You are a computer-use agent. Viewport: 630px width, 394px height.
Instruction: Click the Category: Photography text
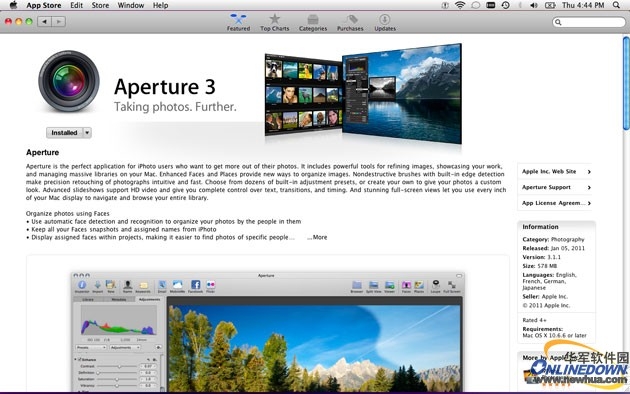[x=553, y=239]
